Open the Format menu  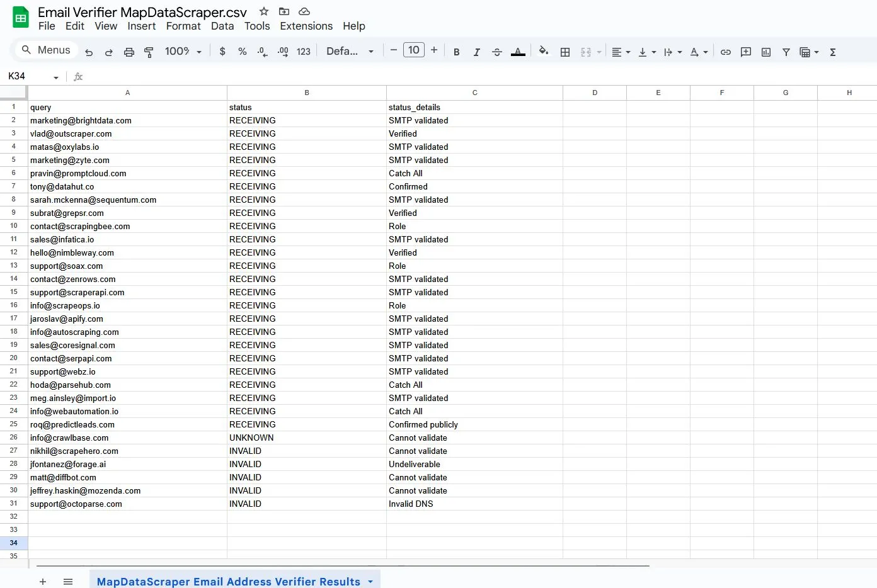[183, 26]
